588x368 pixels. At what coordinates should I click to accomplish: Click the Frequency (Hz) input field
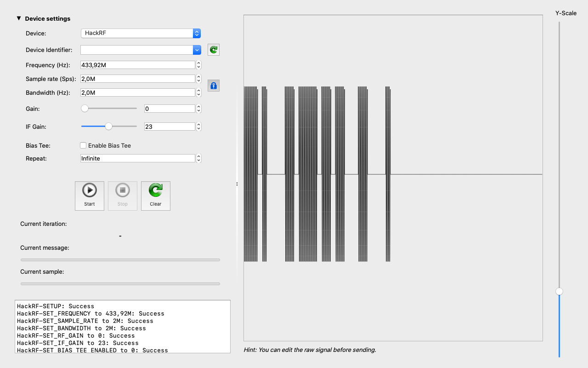pos(138,65)
